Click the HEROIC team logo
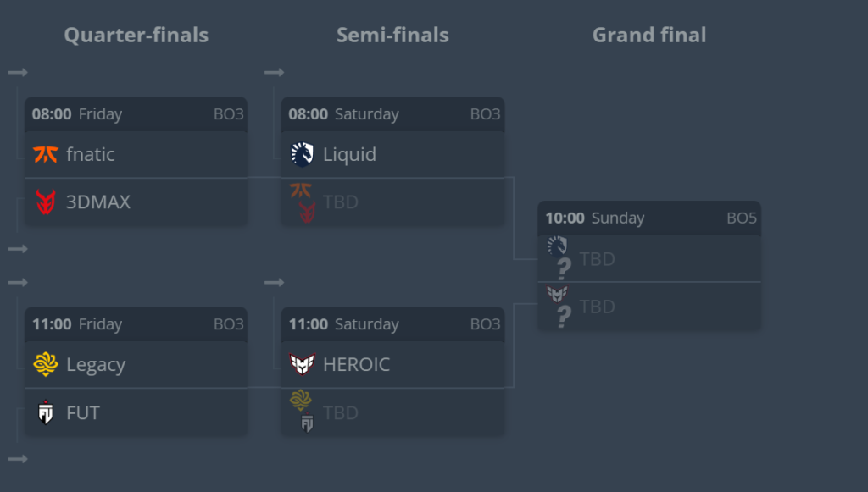Screen dimensions: 868x492 [302, 364]
